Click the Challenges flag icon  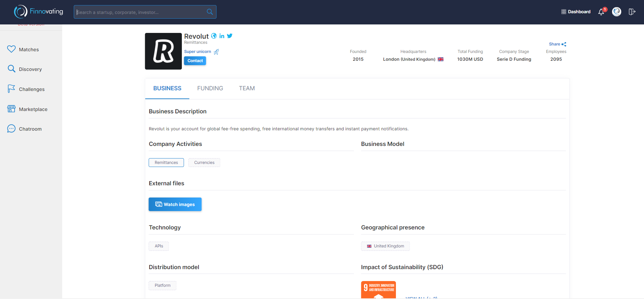click(11, 89)
